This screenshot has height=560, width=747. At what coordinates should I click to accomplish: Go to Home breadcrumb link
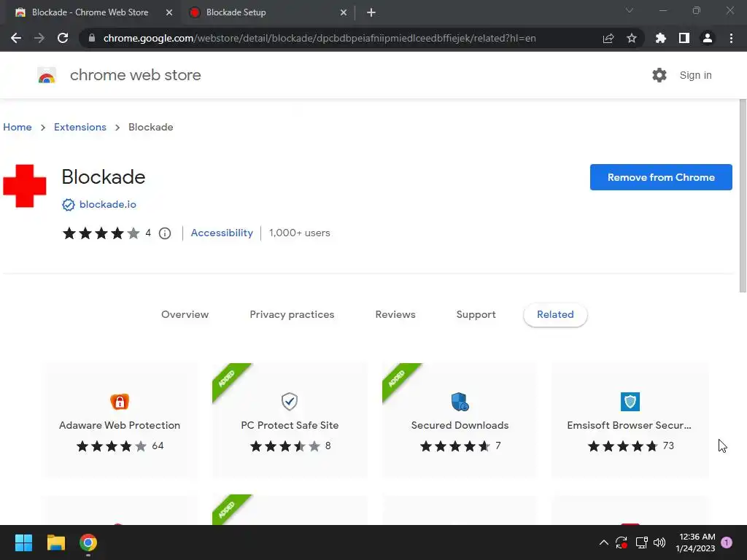coord(18,127)
